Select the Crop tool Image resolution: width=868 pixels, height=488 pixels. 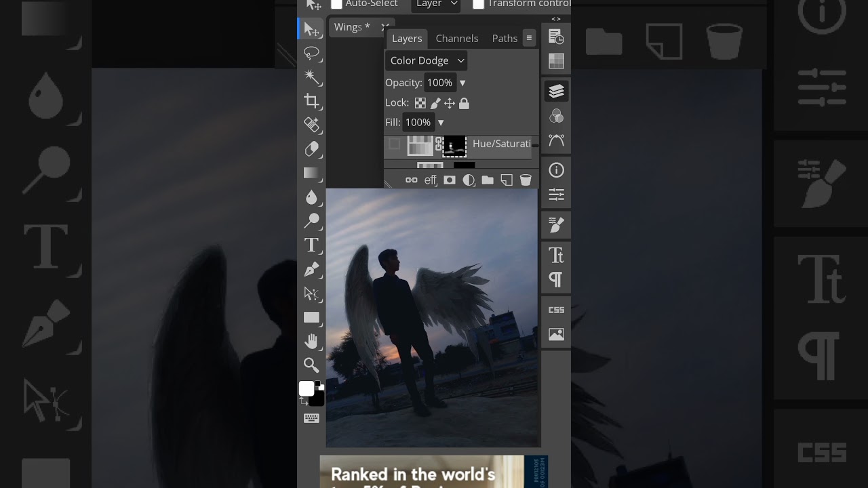[312, 101]
